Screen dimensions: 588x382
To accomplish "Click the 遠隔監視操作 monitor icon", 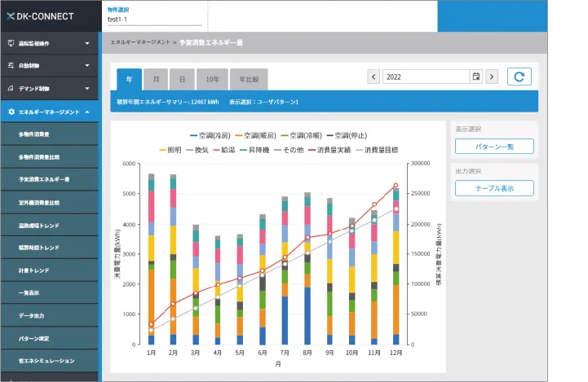I will (11, 43).
